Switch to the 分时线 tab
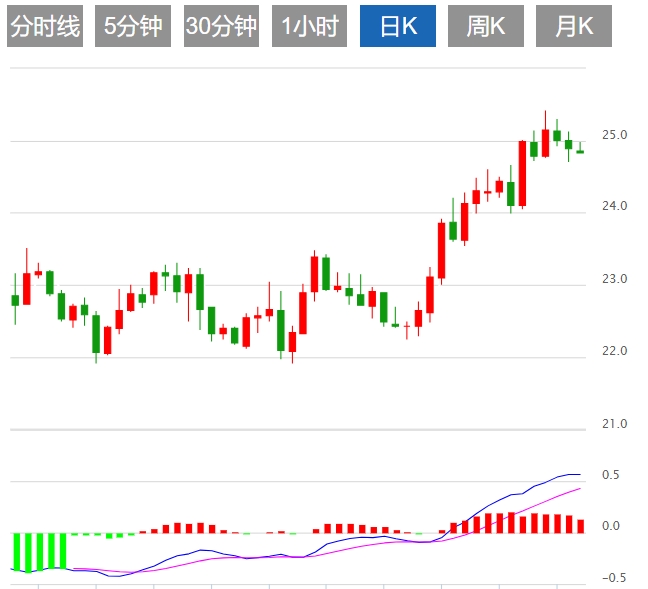 click(43, 27)
